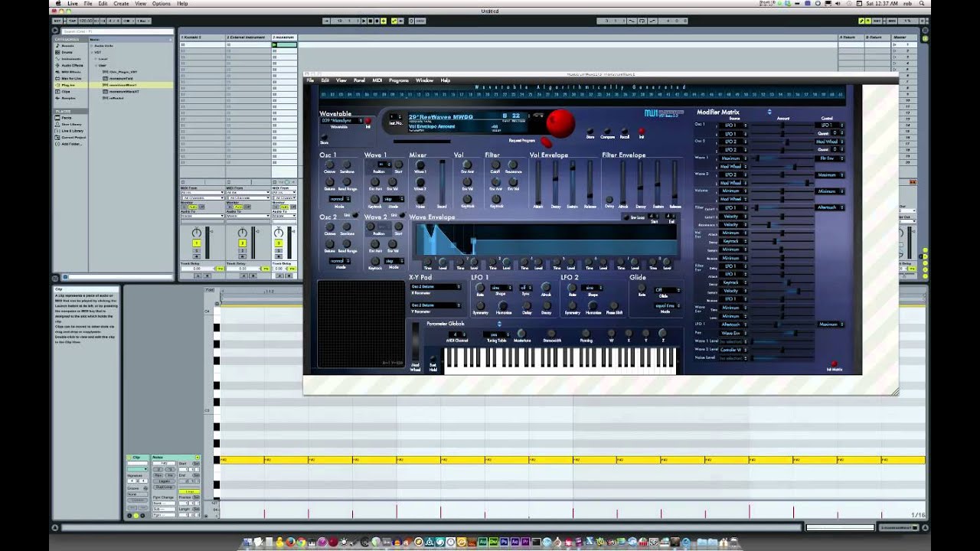Click the Compare button in the synth header

(608, 131)
